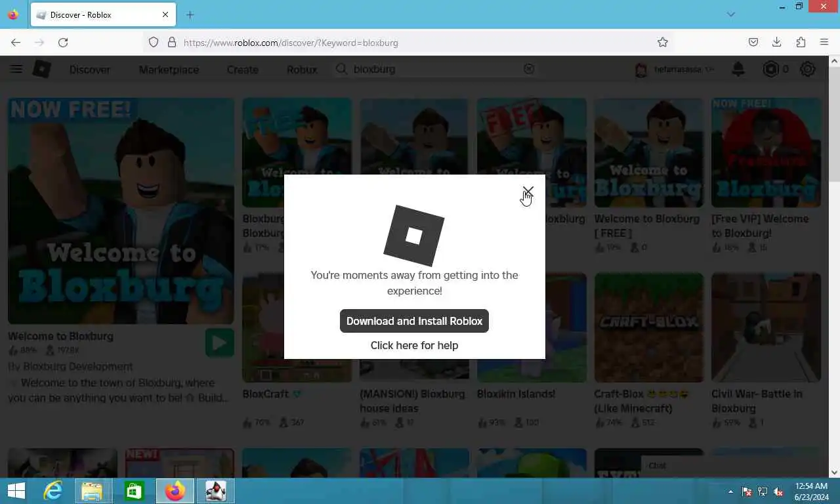Open the Action Center flag icon
840x504 pixels.
(x=747, y=492)
